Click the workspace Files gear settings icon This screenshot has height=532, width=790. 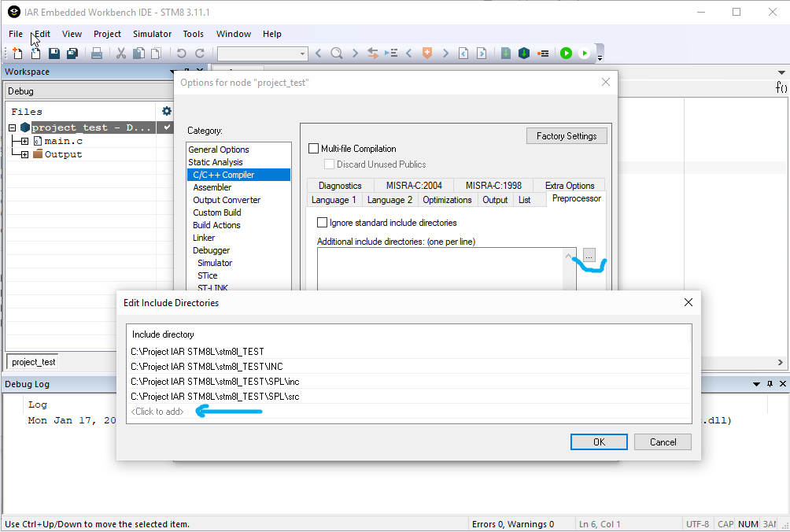pos(166,111)
